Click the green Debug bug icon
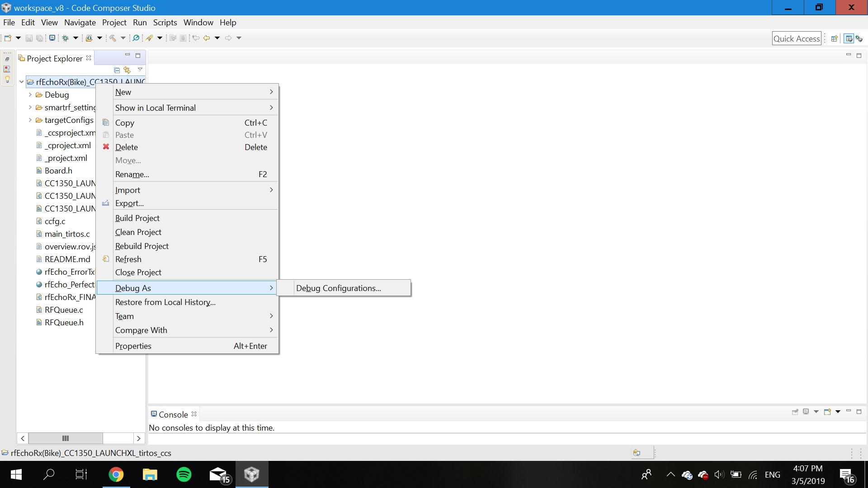 click(x=65, y=38)
